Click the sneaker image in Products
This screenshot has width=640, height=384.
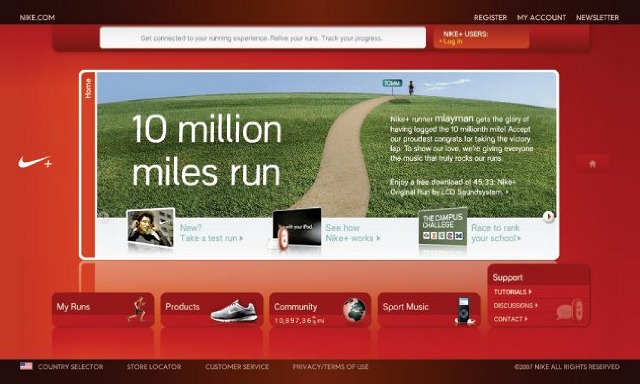coord(234,311)
